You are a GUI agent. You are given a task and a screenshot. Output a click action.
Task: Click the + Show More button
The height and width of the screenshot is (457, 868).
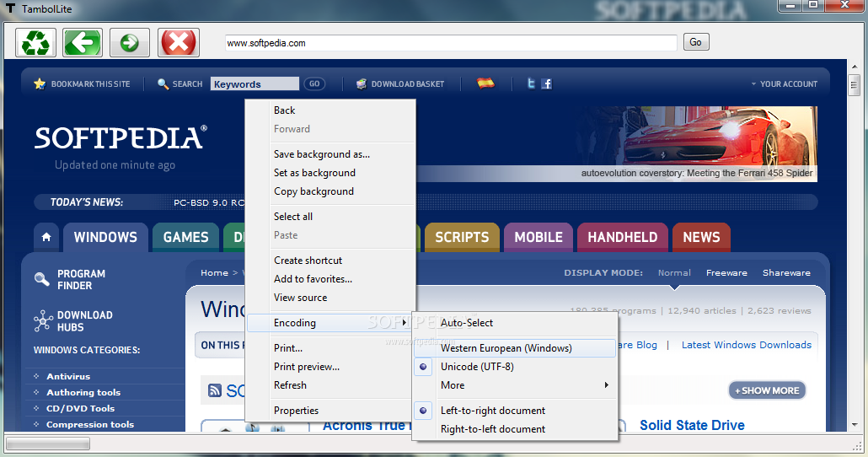(767, 390)
